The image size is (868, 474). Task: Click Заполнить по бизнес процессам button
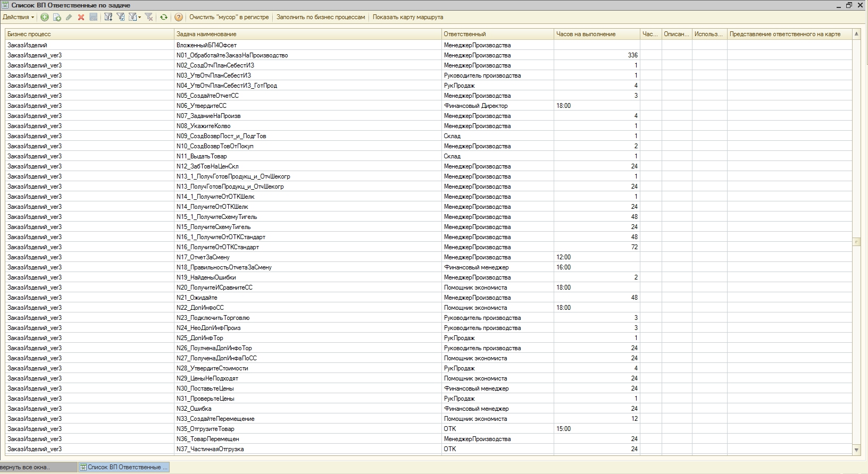click(x=321, y=17)
